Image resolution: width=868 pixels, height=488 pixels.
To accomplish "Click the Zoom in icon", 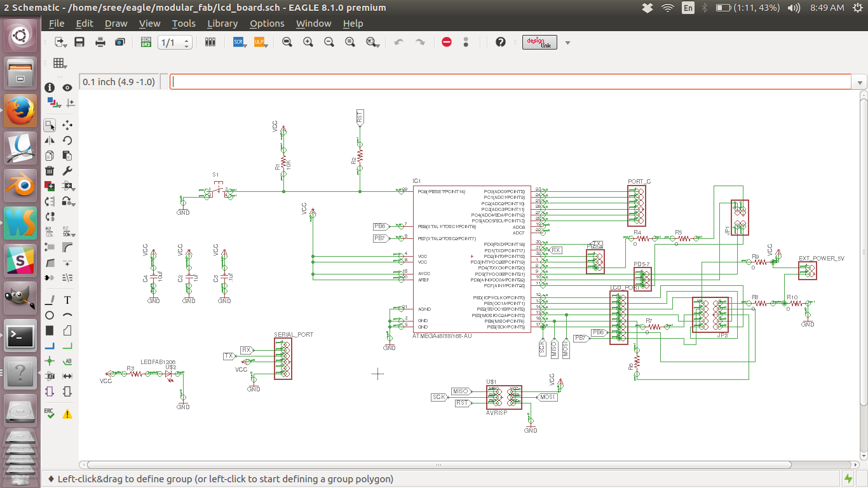I will click(x=308, y=42).
